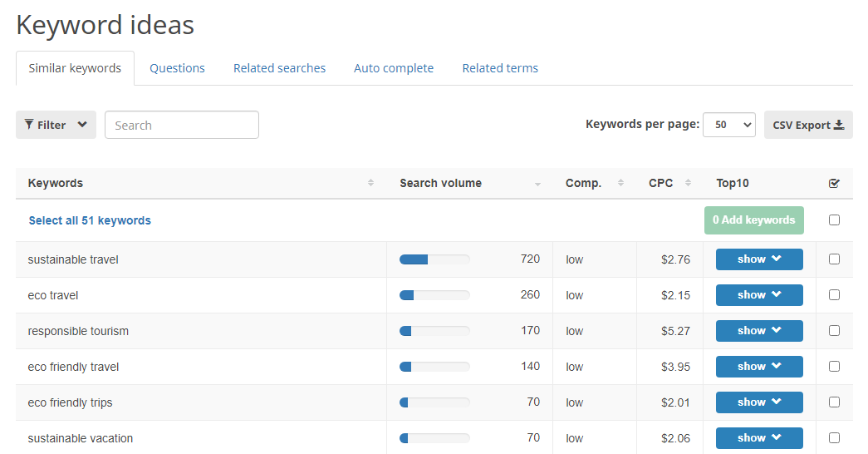Export the list with CSV Export
The image size is (868, 454).
[808, 125]
